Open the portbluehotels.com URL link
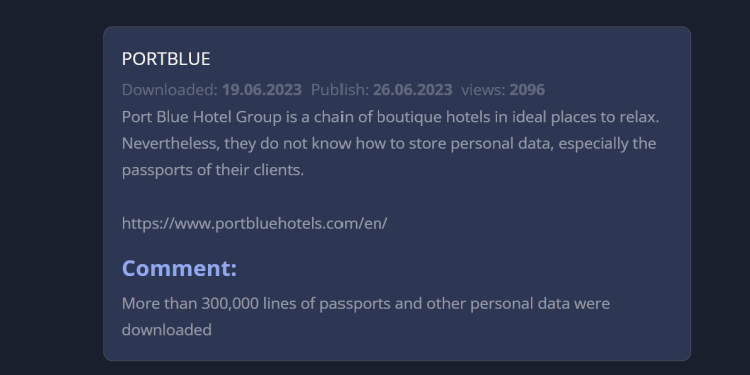This screenshot has height=375, width=750. (x=254, y=223)
